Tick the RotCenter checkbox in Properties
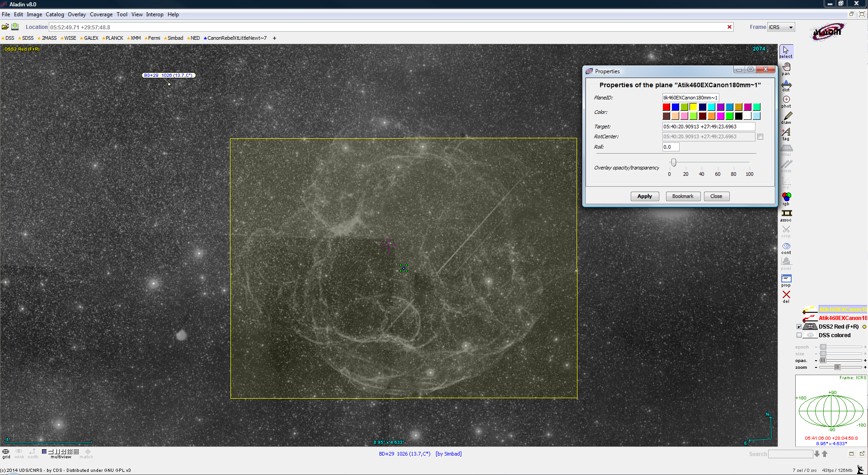This screenshot has width=868, height=475. [760, 137]
